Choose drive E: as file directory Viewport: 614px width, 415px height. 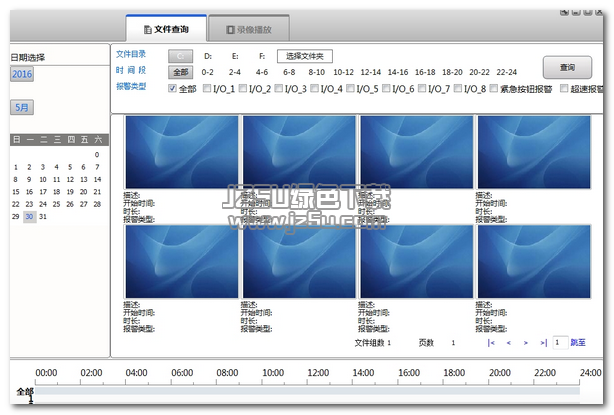[x=235, y=56]
